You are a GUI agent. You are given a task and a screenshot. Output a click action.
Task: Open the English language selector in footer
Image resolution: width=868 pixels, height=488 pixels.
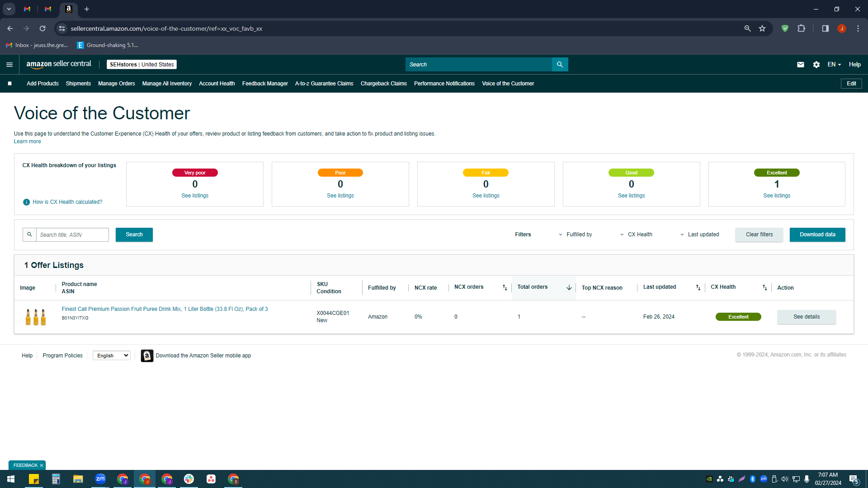click(x=112, y=356)
